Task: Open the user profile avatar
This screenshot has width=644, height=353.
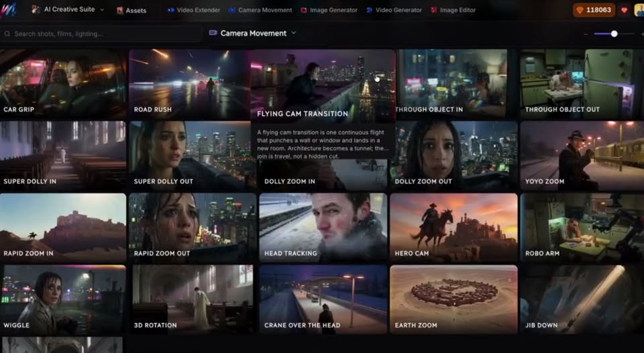Action: point(639,10)
